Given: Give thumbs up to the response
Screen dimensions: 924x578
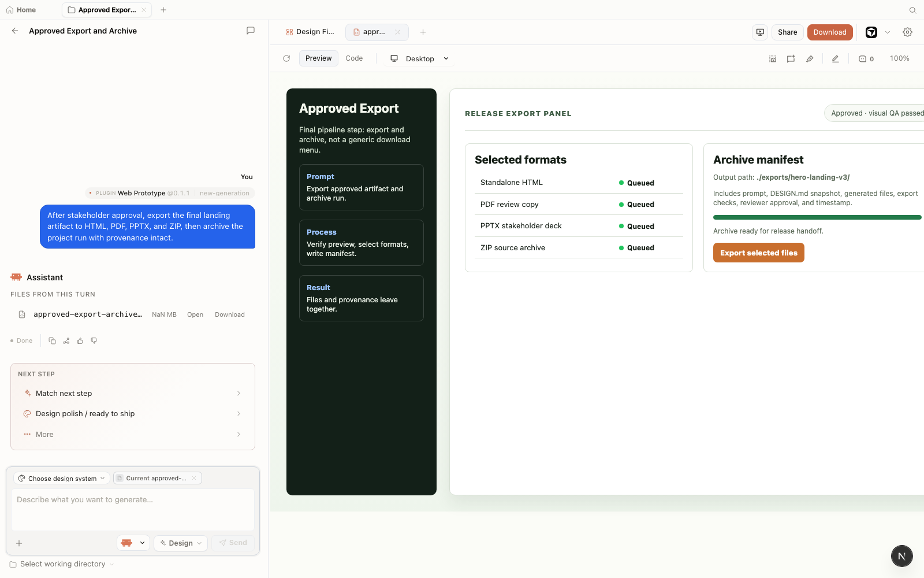Looking at the screenshot, I should 80,340.
